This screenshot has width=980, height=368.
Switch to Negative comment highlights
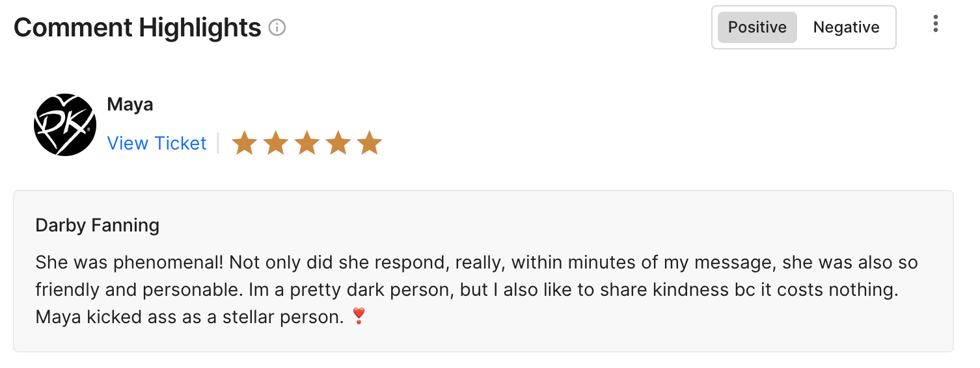pos(846,27)
